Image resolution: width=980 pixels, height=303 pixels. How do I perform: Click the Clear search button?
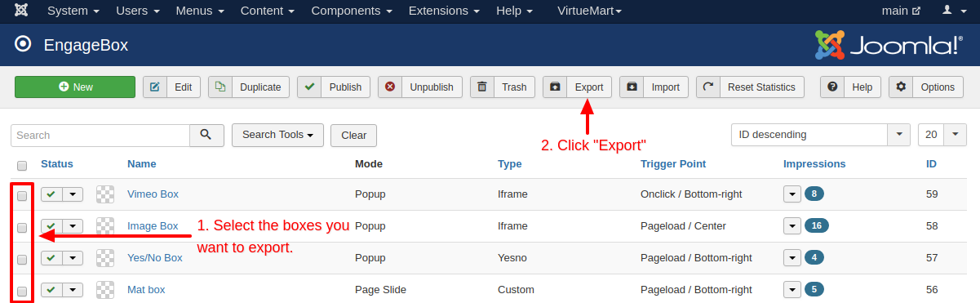click(353, 136)
